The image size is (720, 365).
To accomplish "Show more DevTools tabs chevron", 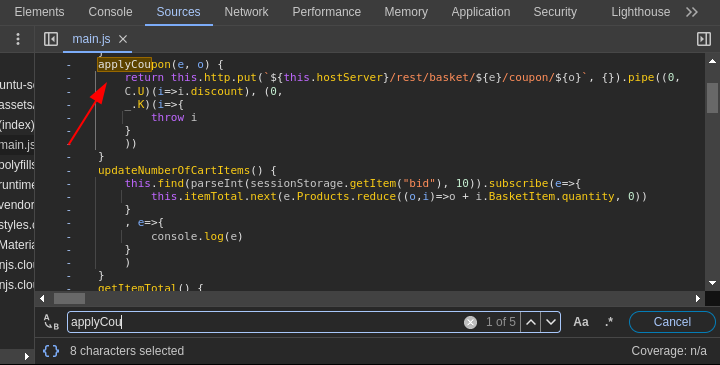I will [692, 12].
